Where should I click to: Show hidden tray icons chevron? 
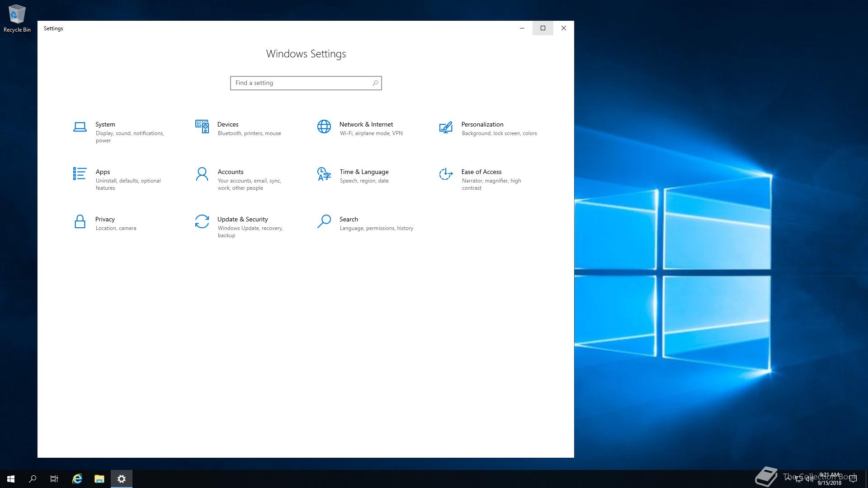788,479
